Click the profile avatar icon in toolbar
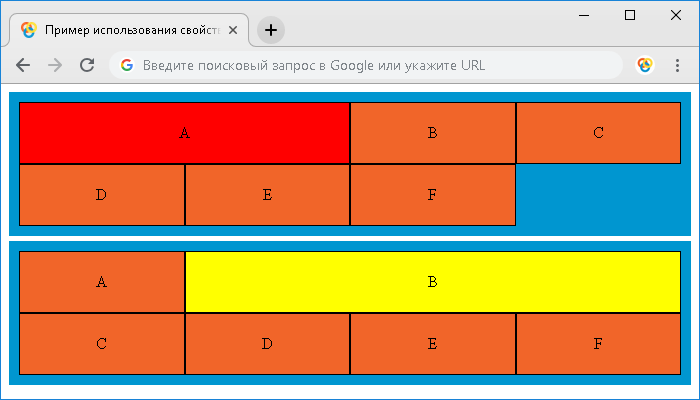Image resolution: width=700 pixels, height=400 pixels. click(x=645, y=65)
